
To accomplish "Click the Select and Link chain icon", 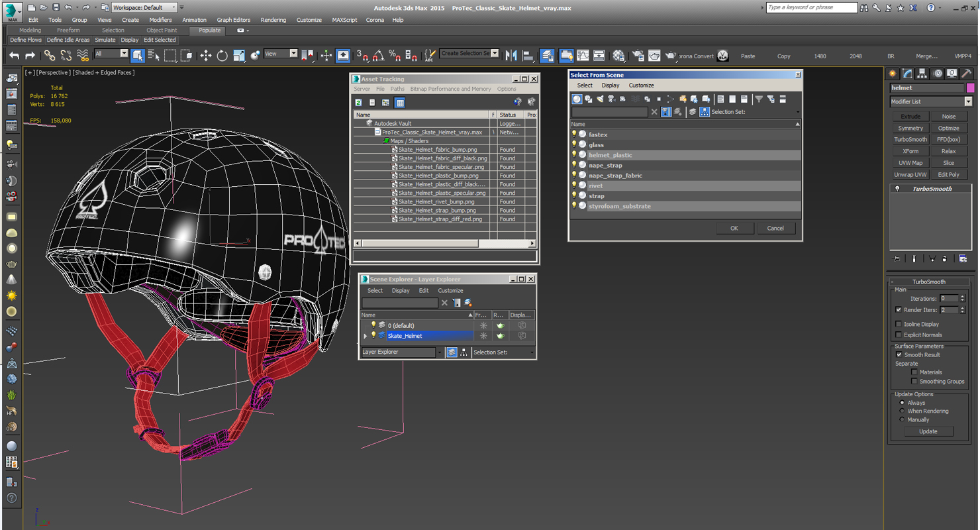I will click(50, 56).
